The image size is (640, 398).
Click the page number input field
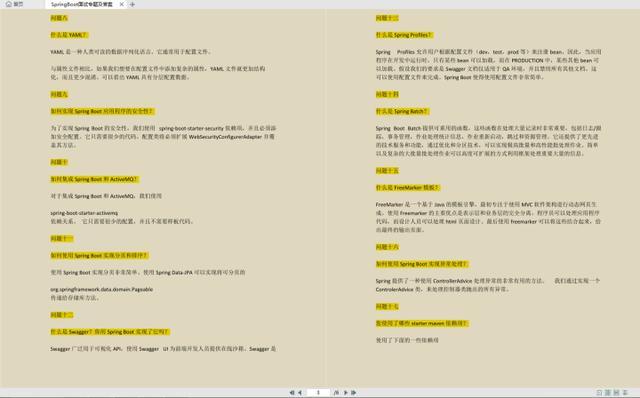point(318,392)
